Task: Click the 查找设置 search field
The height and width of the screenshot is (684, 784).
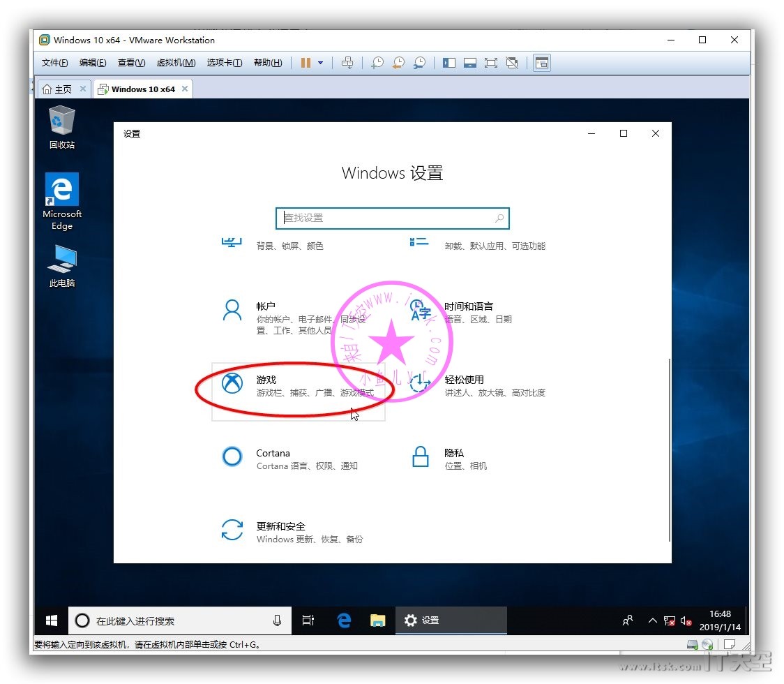Action: click(x=393, y=218)
